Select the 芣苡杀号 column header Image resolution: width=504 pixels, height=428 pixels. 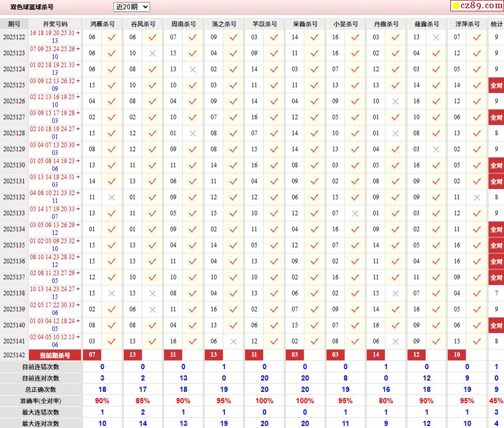tap(265, 24)
